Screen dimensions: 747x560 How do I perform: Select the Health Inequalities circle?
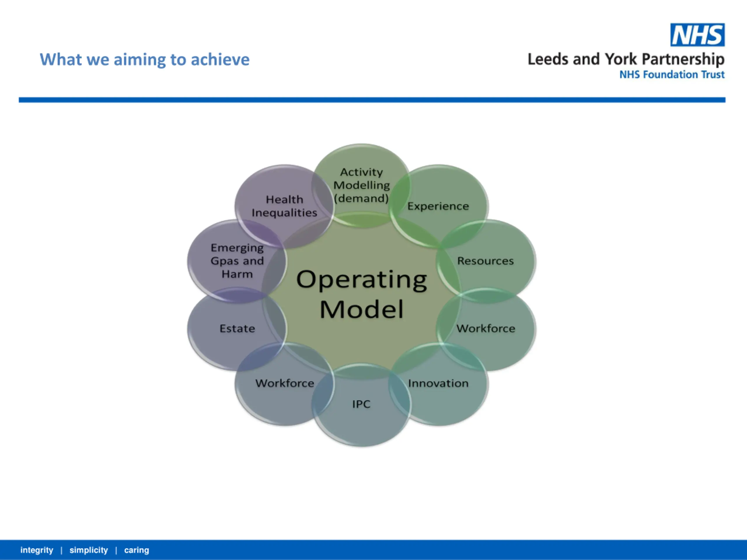pos(284,206)
